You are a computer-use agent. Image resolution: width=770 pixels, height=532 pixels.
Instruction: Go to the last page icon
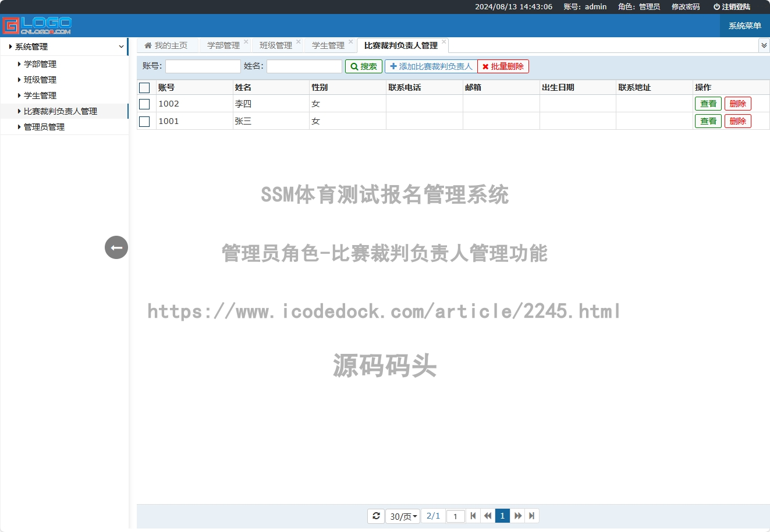coord(531,516)
